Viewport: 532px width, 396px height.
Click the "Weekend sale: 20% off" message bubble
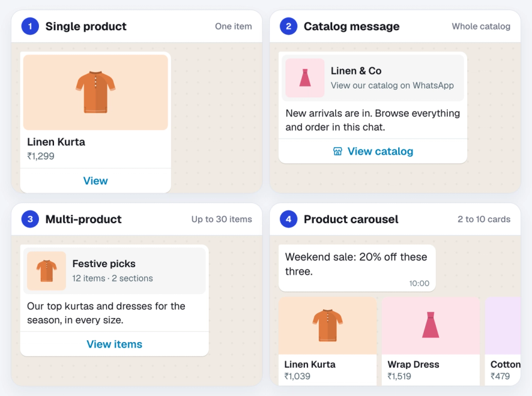coord(357,268)
